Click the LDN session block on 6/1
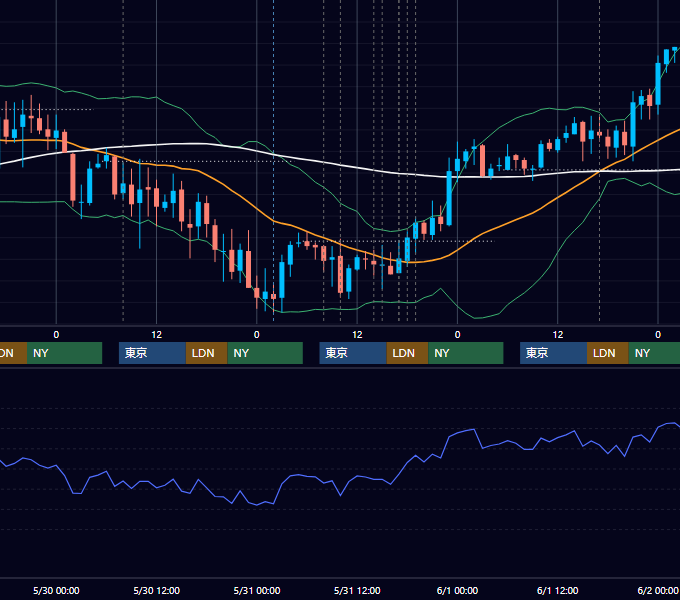The image size is (680, 600). coord(608,353)
